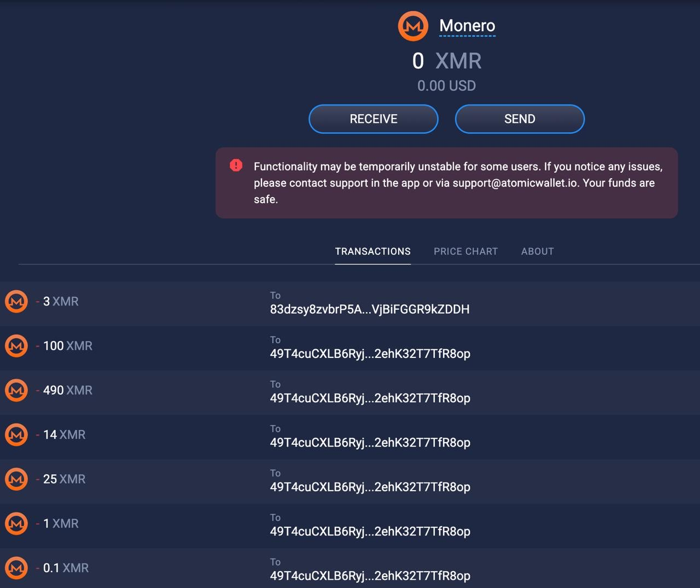Viewport: 700px width, 588px height.
Task: Click the red warning icon in the notice
Action: [x=236, y=165]
